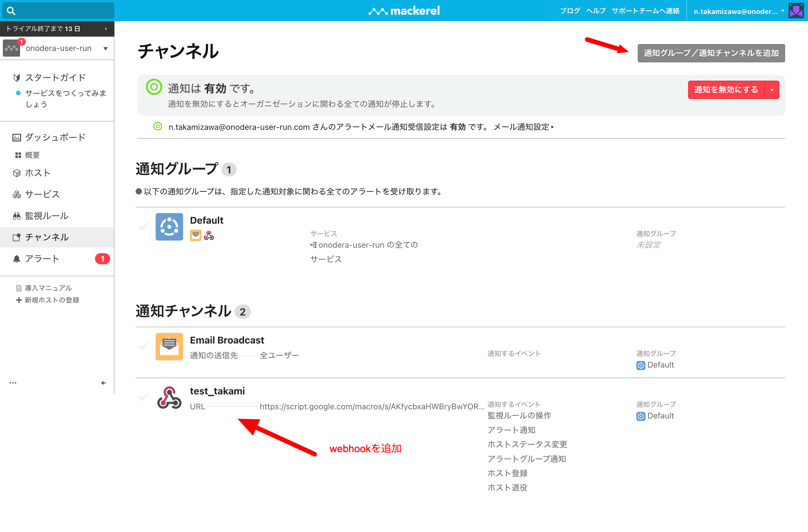Click the trial ending 13 days banner
This screenshot has height=532, width=808.
[57, 29]
